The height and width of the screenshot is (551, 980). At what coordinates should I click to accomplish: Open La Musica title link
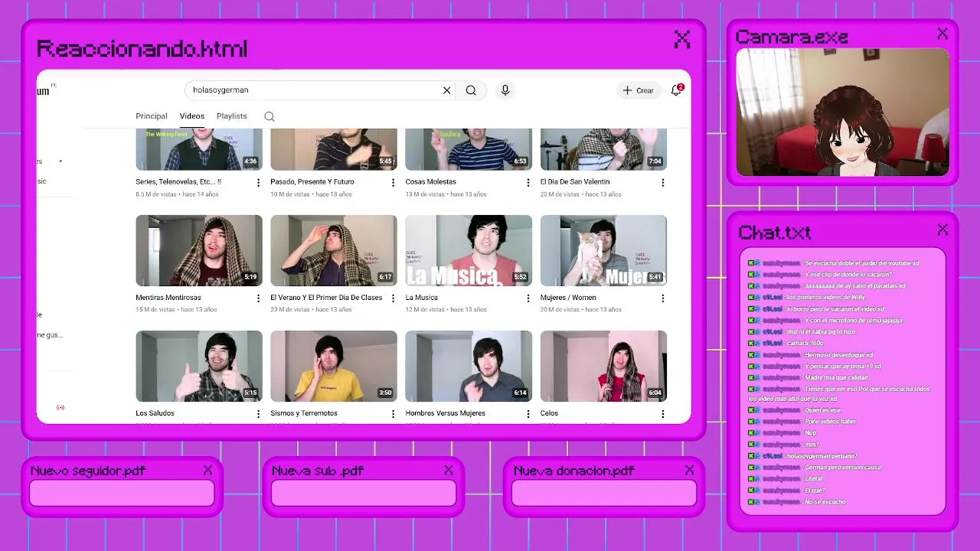coord(422,298)
